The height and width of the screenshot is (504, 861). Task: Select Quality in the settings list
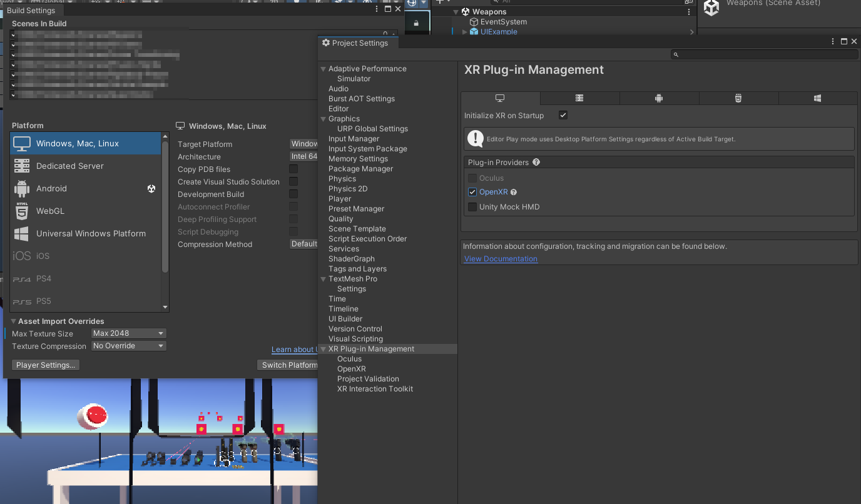point(341,219)
